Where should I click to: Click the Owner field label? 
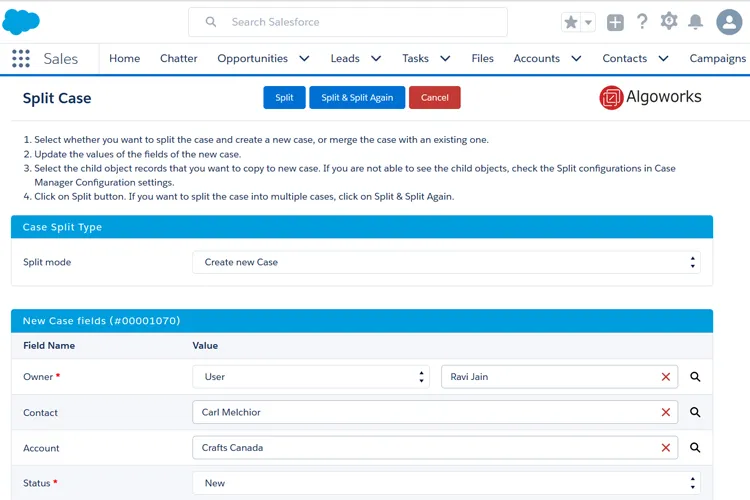click(x=38, y=377)
